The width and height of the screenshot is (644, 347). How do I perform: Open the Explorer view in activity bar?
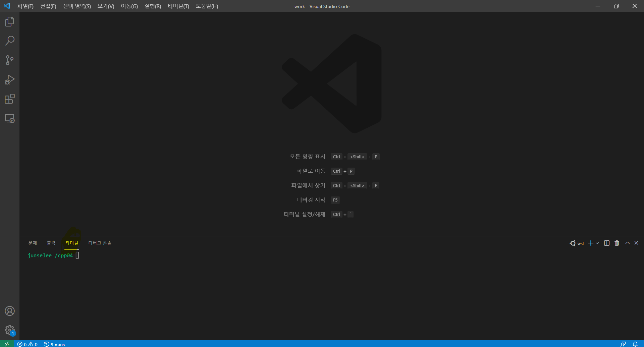point(10,22)
